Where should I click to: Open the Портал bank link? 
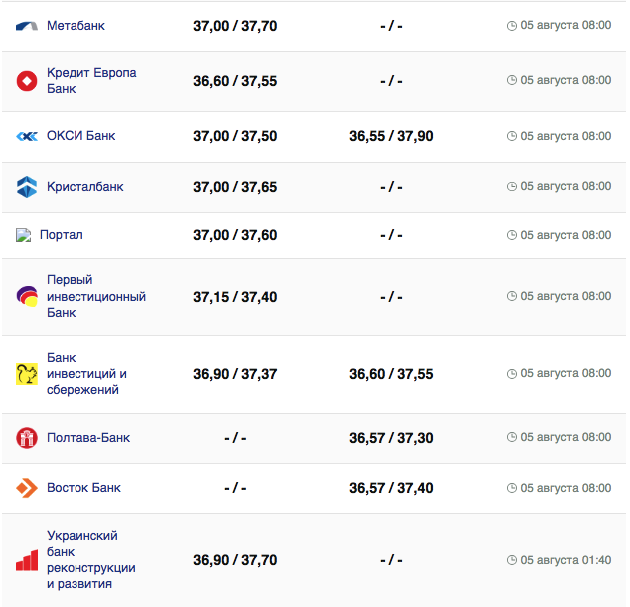point(61,235)
